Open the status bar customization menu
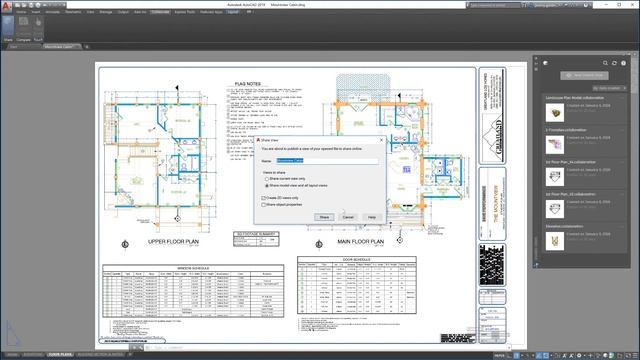640x360 pixels. click(x=636, y=356)
